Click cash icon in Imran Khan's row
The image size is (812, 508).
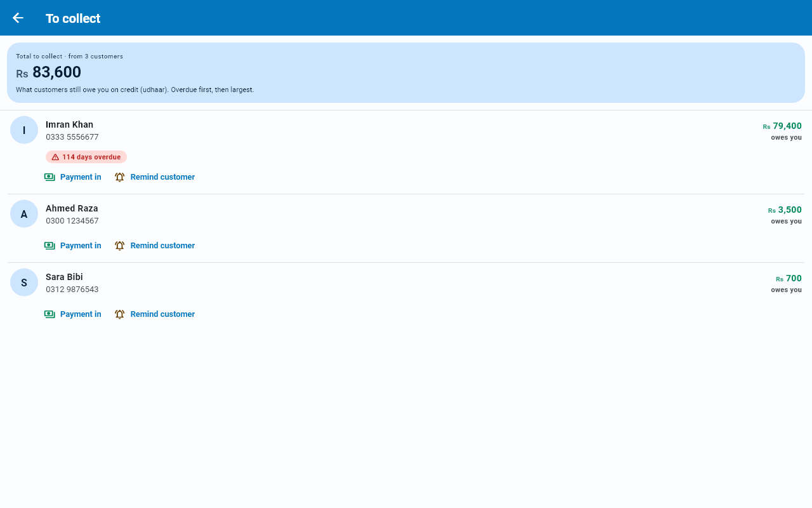[50, 177]
